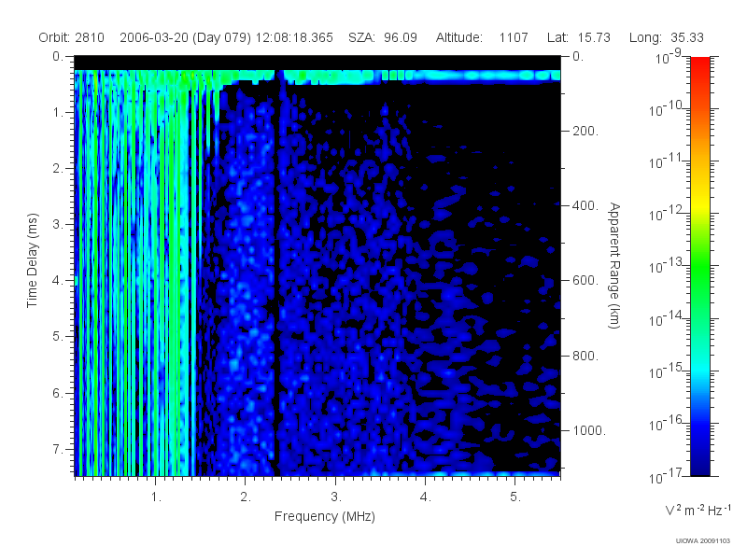Click the apparent range tick '600.'
The image size is (747, 560).
tap(585, 281)
